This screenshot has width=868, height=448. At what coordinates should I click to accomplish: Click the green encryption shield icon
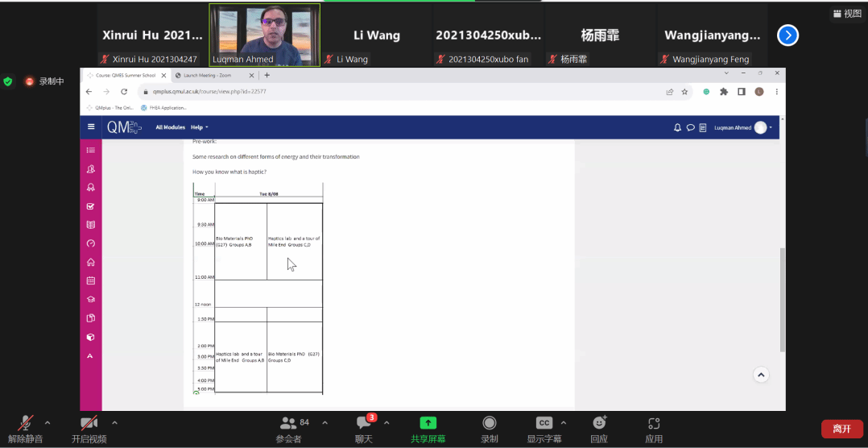(8, 81)
